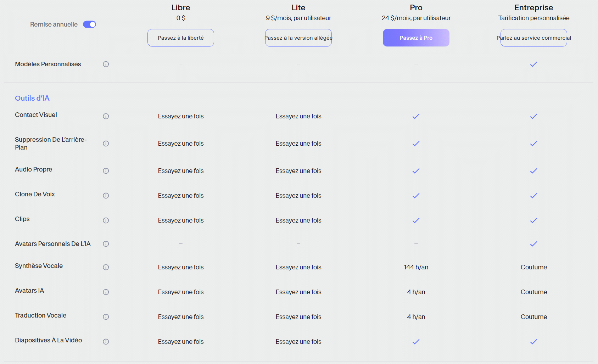Viewport: 598px width, 364px height.
Task: Toggle the Remise annuelle switch
Action: (89, 24)
